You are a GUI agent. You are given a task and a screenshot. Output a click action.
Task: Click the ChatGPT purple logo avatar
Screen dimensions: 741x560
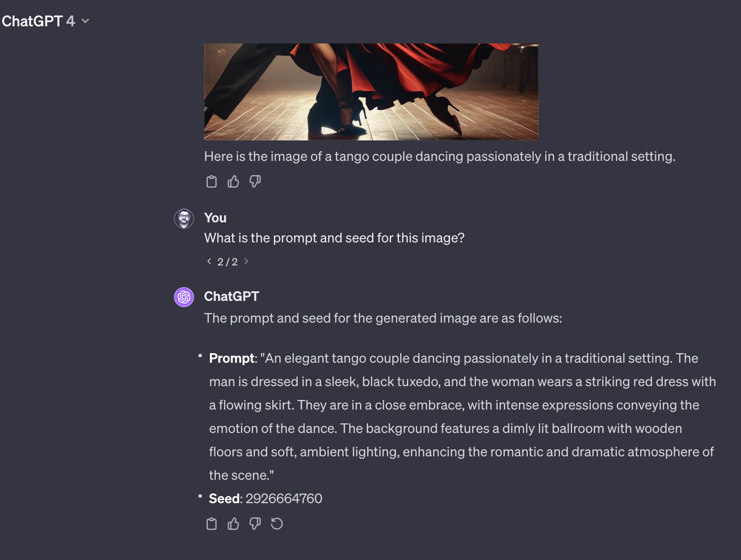tap(184, 297)
